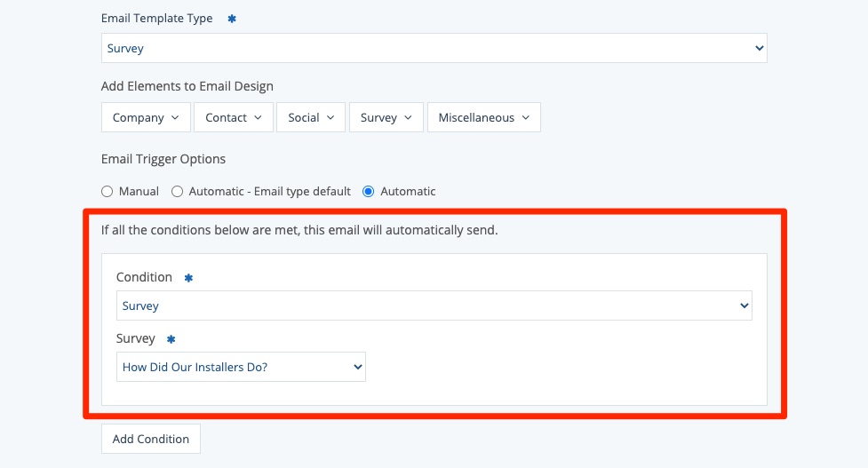Choose Automatic - Email type default option

[x=178, y=191]
